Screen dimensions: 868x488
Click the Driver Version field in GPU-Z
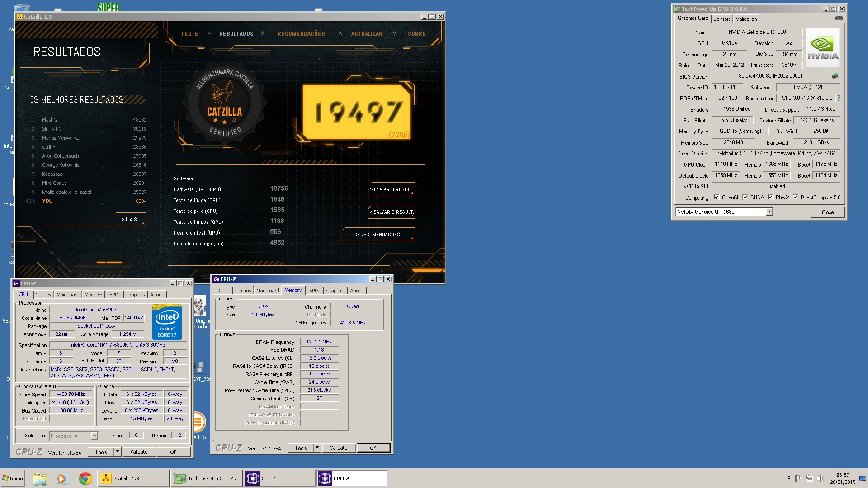coord(776,153)
